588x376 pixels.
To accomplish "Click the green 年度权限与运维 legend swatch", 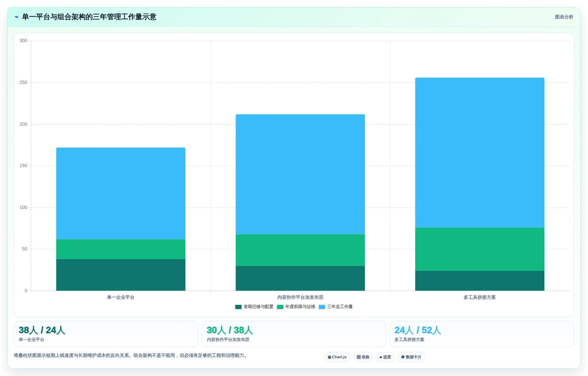I will [280, 307].
